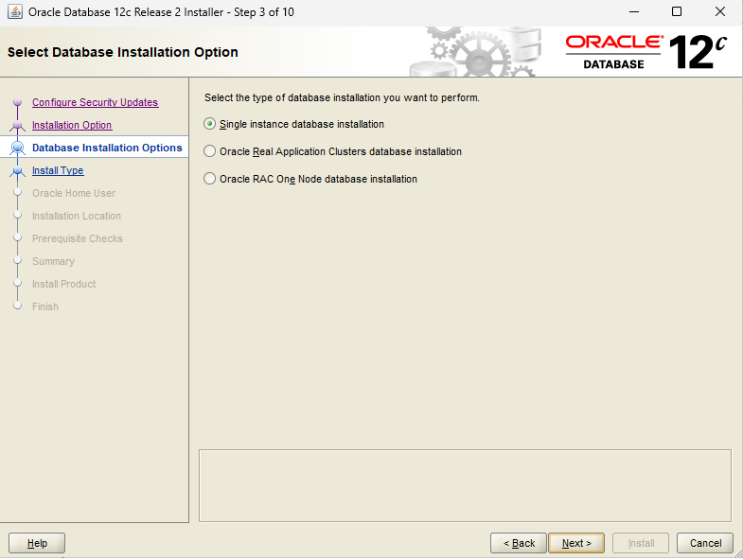Select Single instance database installation
Screen dimensions: 743x560
point(293,124)
